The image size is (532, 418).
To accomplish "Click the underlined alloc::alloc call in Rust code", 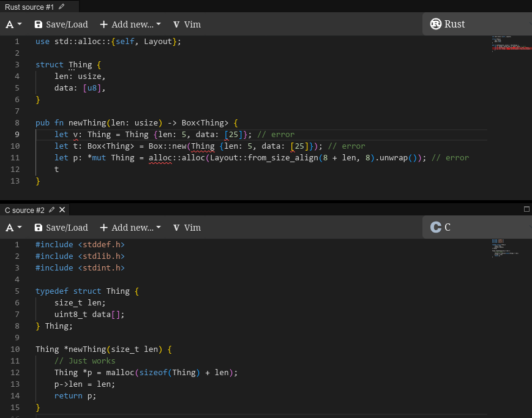I will click(x=176, y=158).
